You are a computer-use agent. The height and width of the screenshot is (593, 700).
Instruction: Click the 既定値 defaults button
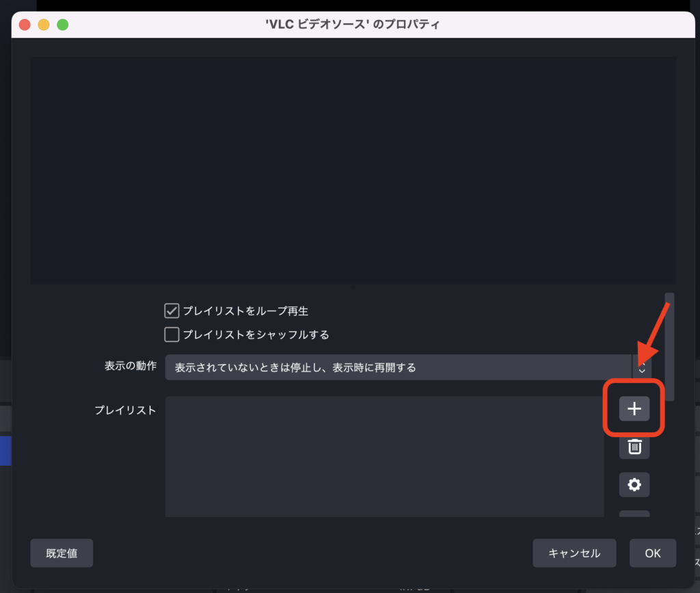[62, 553]
